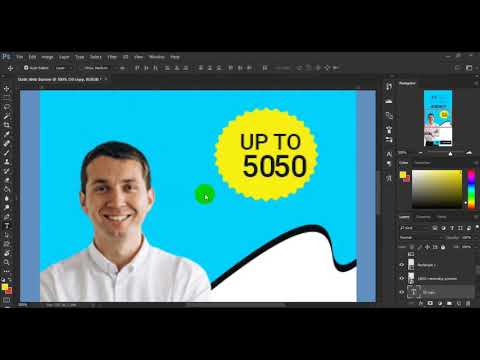Switch to the Paths tab
480x360 pixels.
(x=442, y=217)
